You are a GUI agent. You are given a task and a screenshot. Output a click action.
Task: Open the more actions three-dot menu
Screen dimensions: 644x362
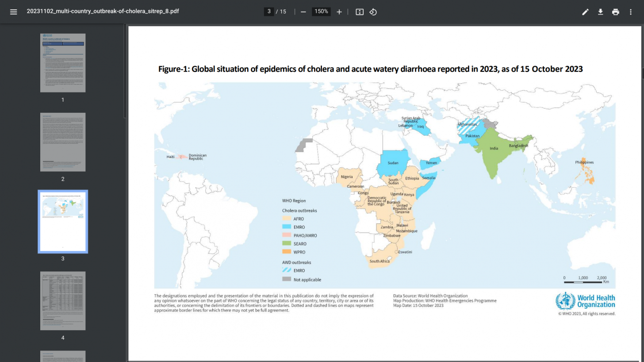(631, 12)
